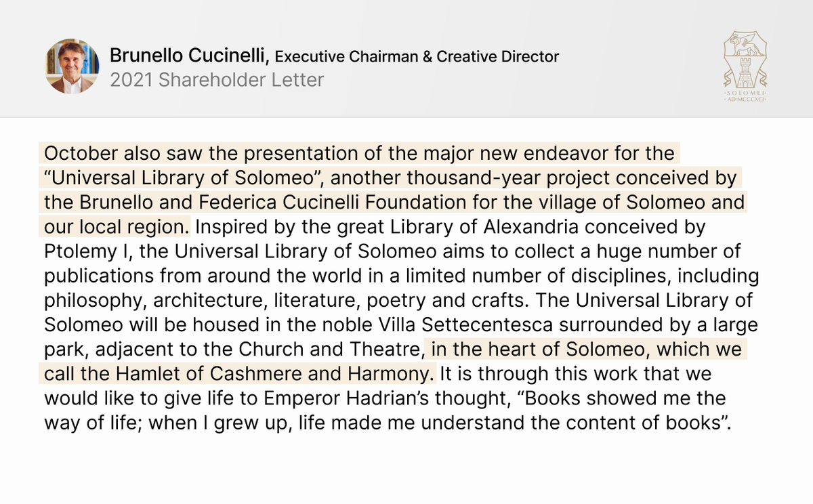Click the highlighted line starting with October
The height and width of the screenshot is (504, 813).
(359, 153)
